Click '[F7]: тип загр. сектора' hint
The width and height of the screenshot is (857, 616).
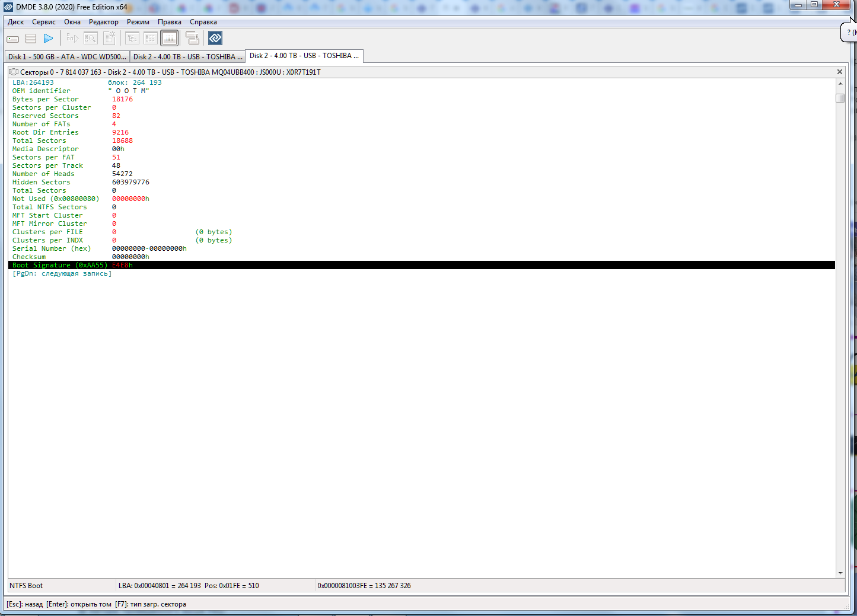(151, 604)
